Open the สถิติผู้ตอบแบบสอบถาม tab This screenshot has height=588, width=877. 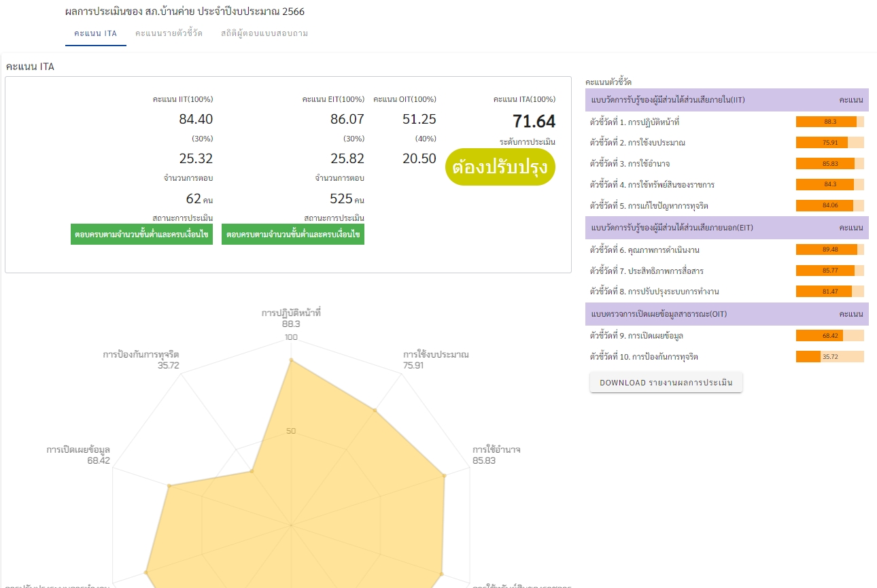(x=264, y=33)
